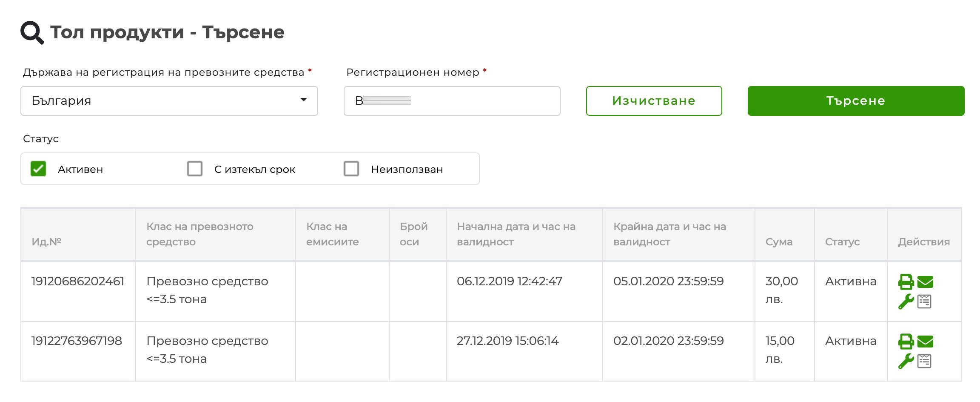Click the Статус column header in table
The width and height of the screenshot is (980, 402).
pos(842,242)
